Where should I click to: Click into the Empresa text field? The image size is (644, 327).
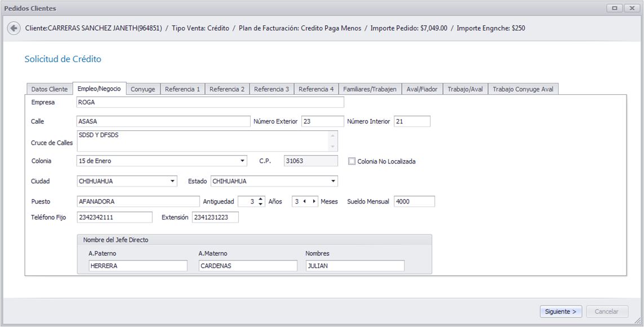tap(210, 102)
